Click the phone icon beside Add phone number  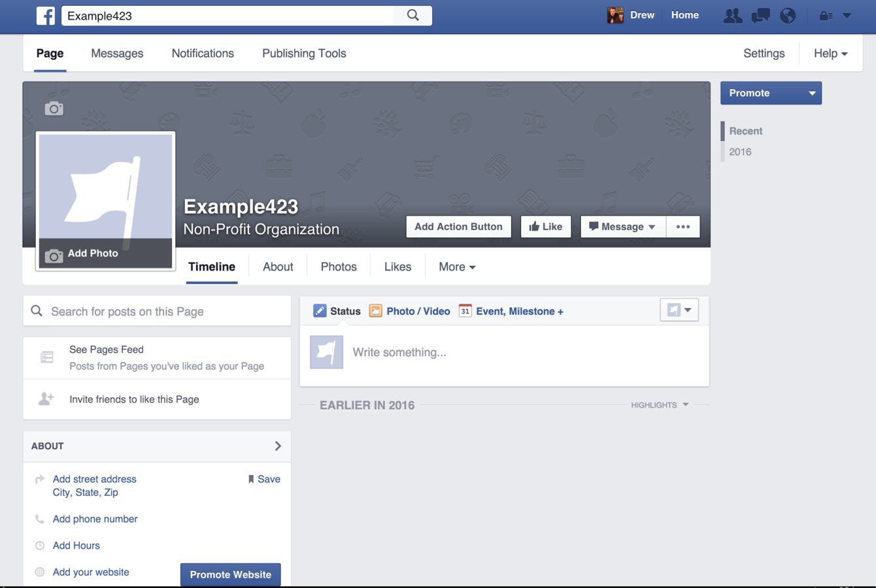pyautogui.click(x=40, y=519)
